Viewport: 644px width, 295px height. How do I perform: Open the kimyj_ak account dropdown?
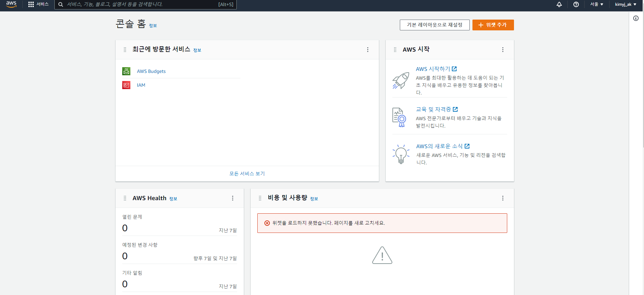point(625,4)
